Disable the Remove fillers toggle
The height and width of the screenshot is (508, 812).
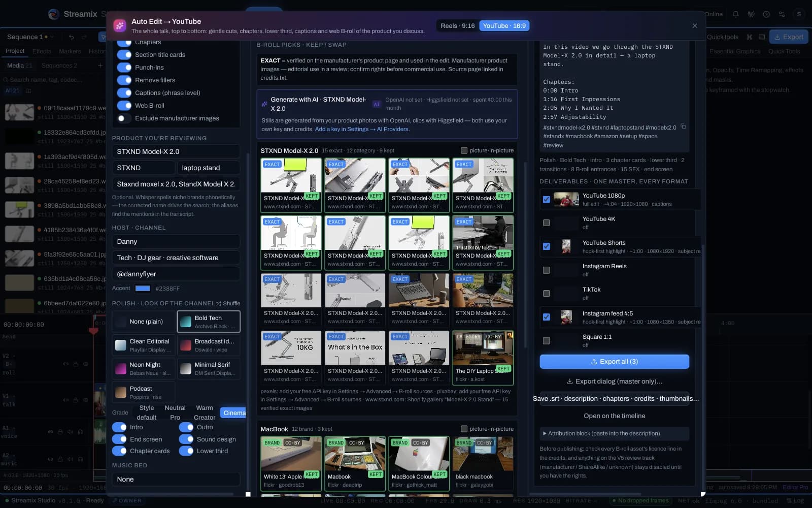[124, 80]
